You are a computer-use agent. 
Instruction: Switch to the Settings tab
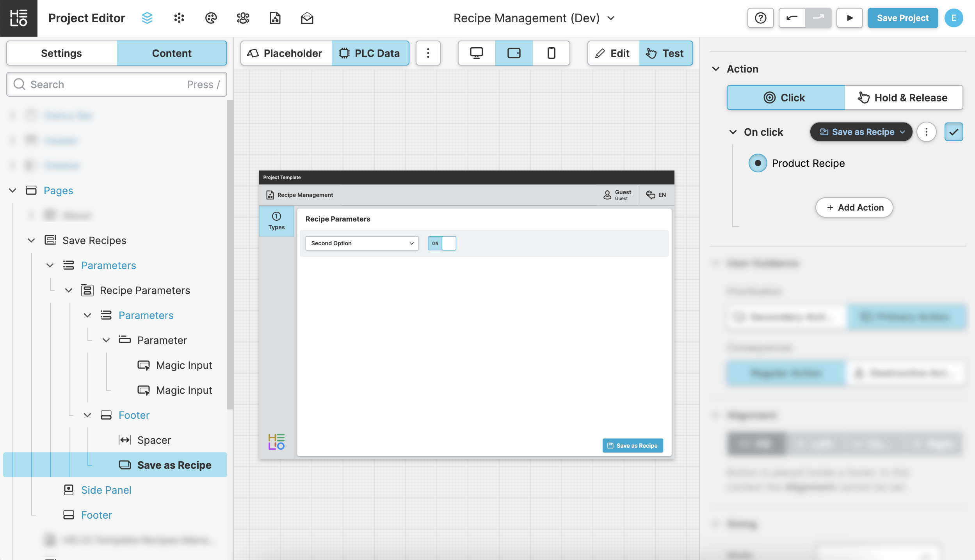click(61, 53)
